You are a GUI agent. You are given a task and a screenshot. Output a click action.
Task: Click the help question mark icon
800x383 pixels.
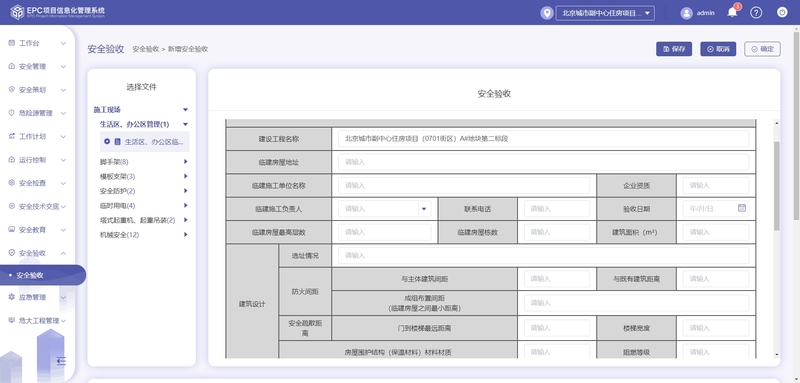pos(756,13)
